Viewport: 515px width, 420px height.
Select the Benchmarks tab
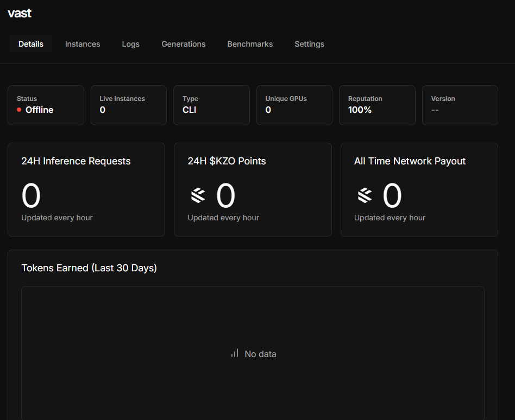point(250,44)
